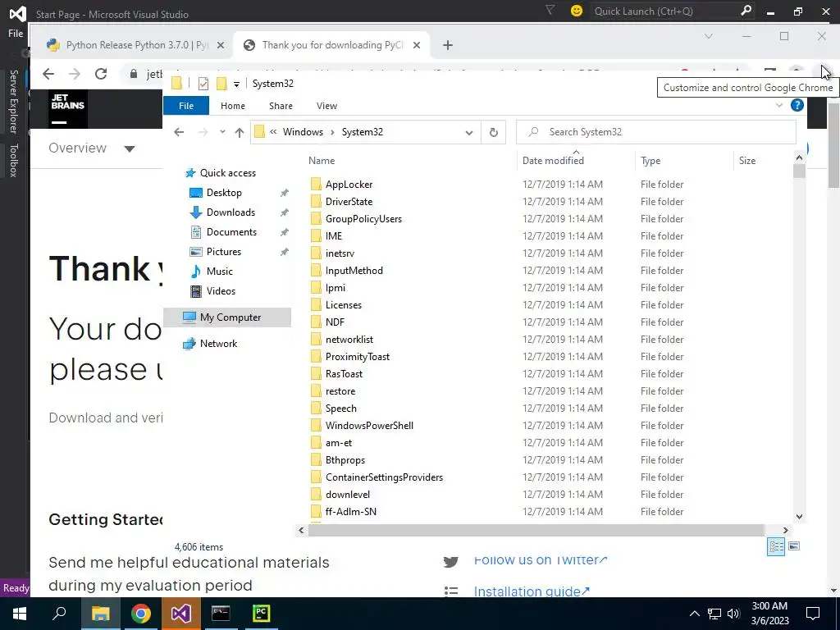840x630 pixels.
Task: Open the Explorer help question-mark icon
Action: tap(797, 105)
